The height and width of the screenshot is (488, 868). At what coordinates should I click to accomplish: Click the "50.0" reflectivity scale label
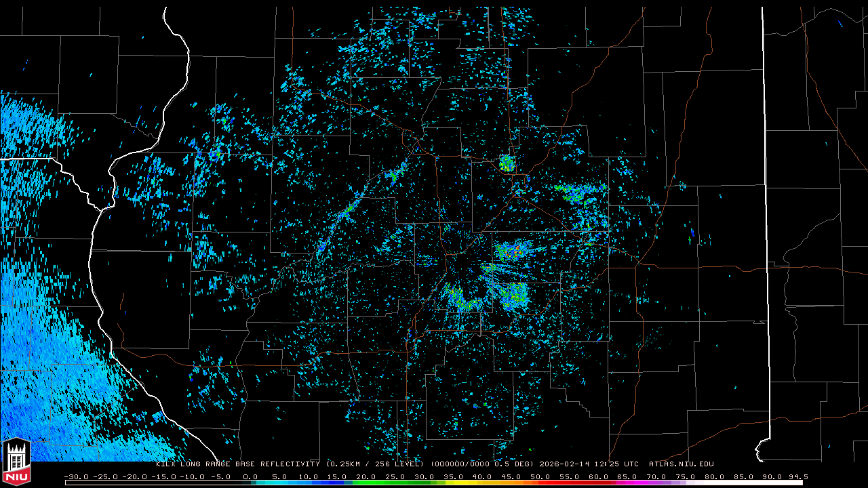(x=540, y=476)
